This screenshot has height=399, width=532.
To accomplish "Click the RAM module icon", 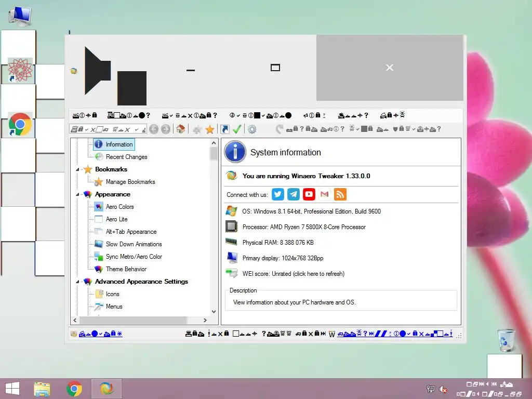I will point(231,242).
